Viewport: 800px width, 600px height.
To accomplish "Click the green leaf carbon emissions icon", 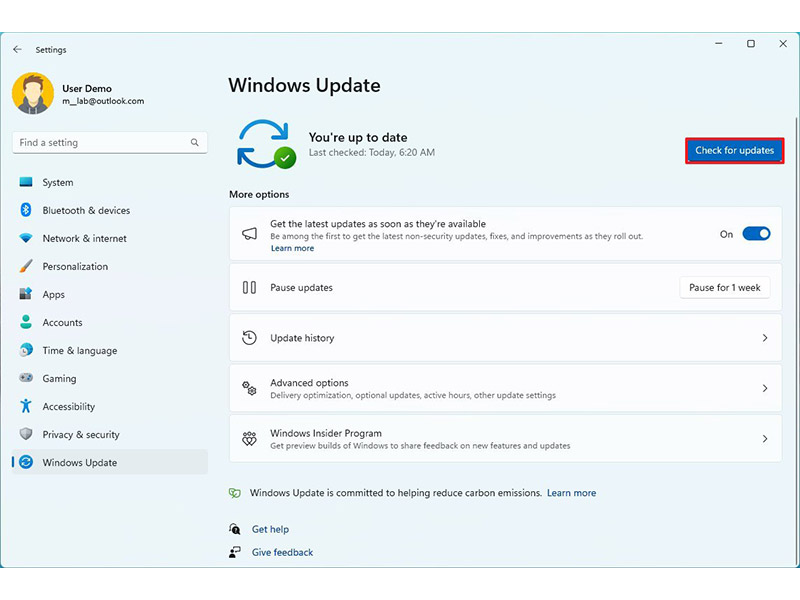I will click(x=235, y=493).
